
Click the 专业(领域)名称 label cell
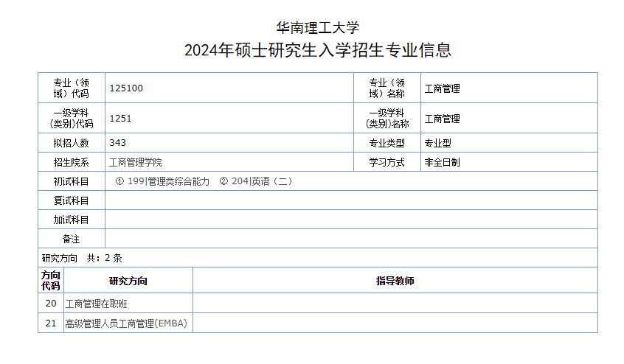click(x=387, y=88)
